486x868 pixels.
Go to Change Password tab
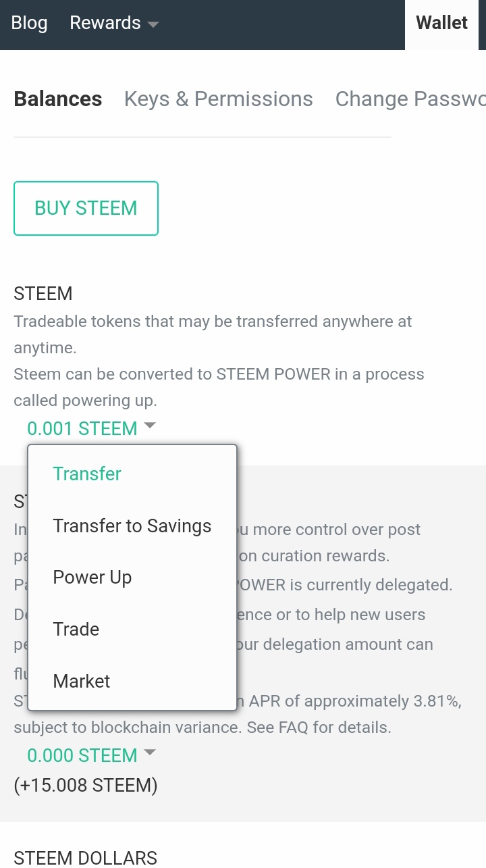point(410,99)
